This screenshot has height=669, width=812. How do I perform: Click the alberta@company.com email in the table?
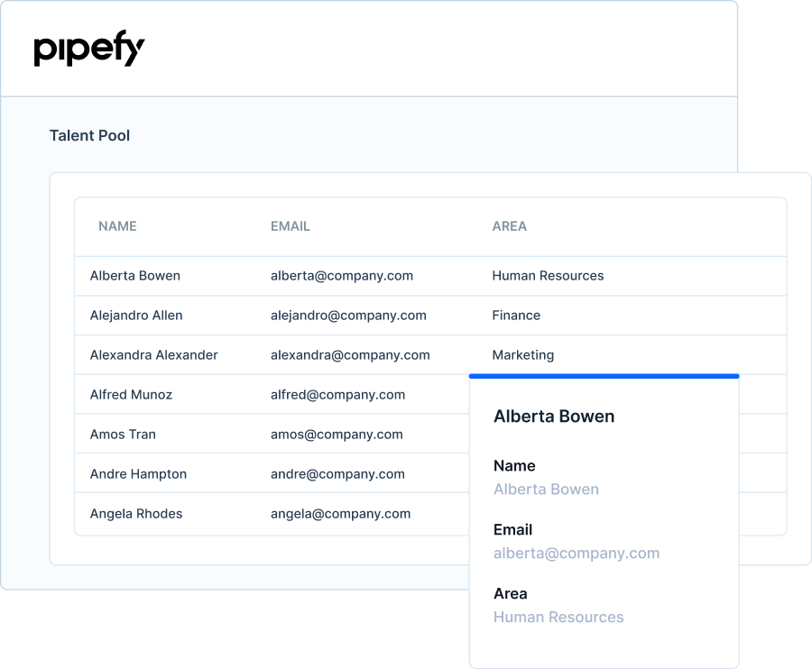coord(342,276)
